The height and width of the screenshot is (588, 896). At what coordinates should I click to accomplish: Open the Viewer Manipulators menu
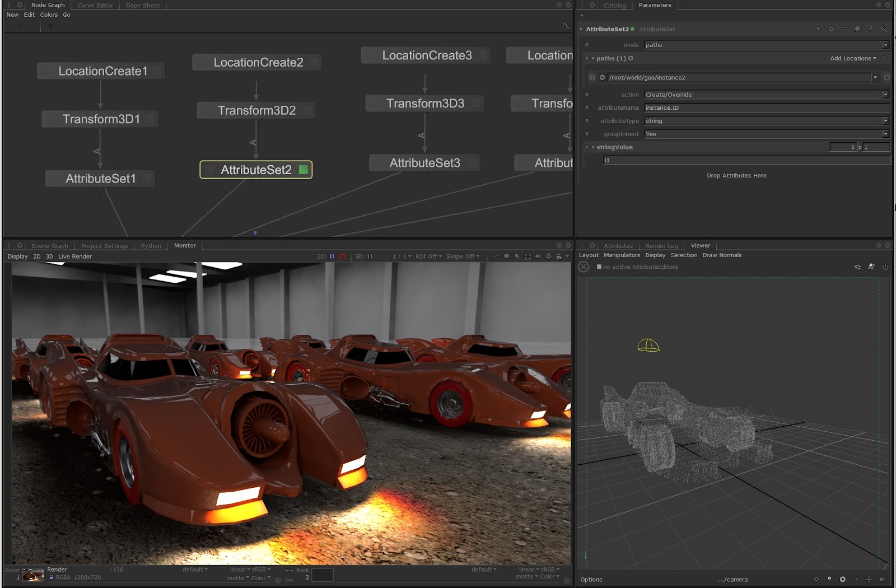click(x=622, y=255)
